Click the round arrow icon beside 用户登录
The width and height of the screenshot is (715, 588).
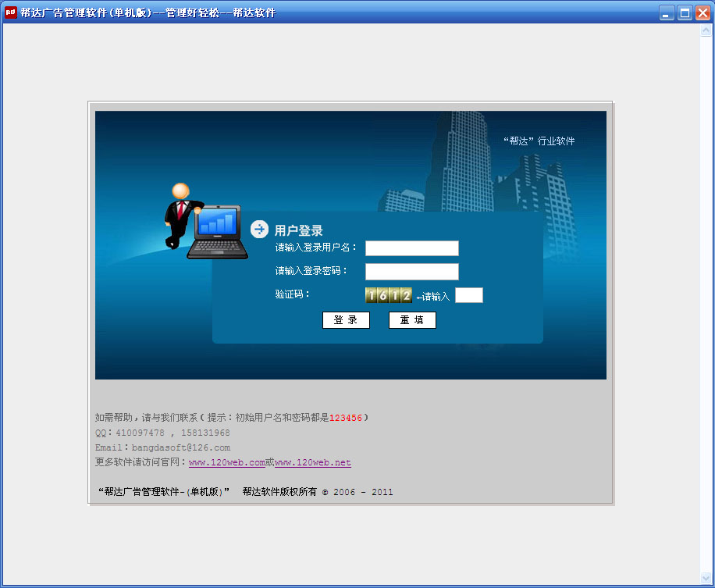pyautogui.click(x=259, y=230)
